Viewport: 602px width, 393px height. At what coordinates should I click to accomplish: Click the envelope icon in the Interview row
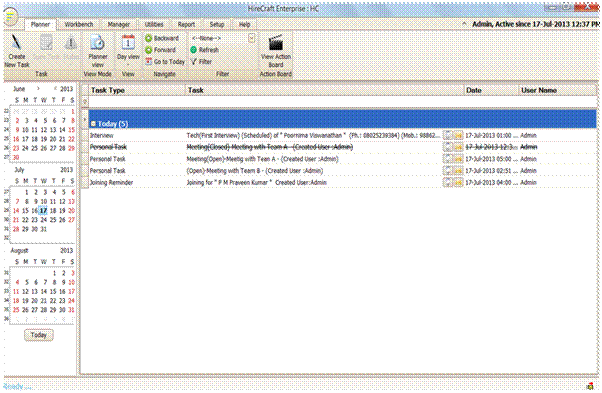click(x=458, y=135)
